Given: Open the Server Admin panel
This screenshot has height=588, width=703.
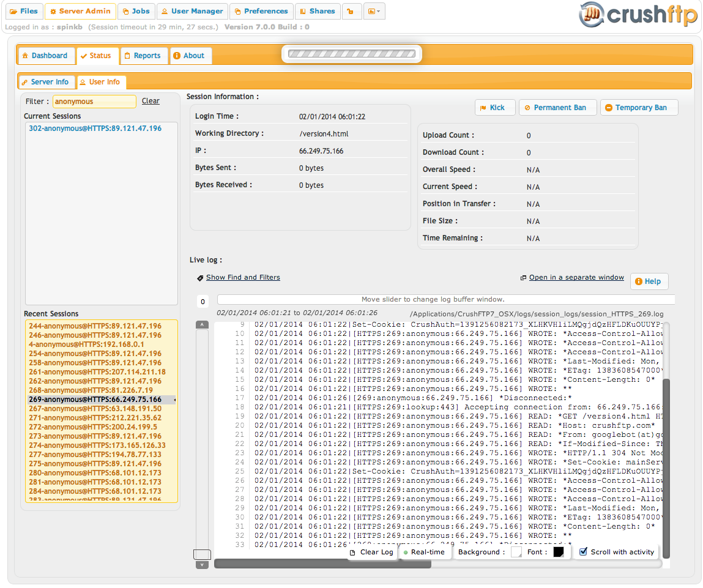Looking at the screenshot, I should coord(80,11).
